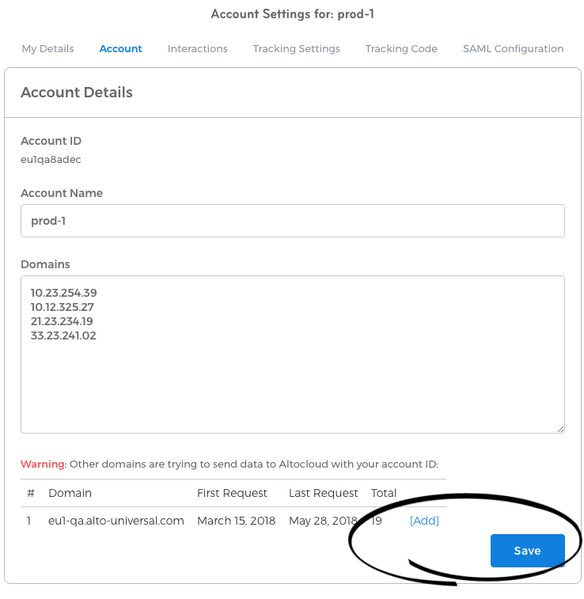Viewport: 584px width, 599px height.
Task: Select the Account tab
Action: [x=120, y=49]
